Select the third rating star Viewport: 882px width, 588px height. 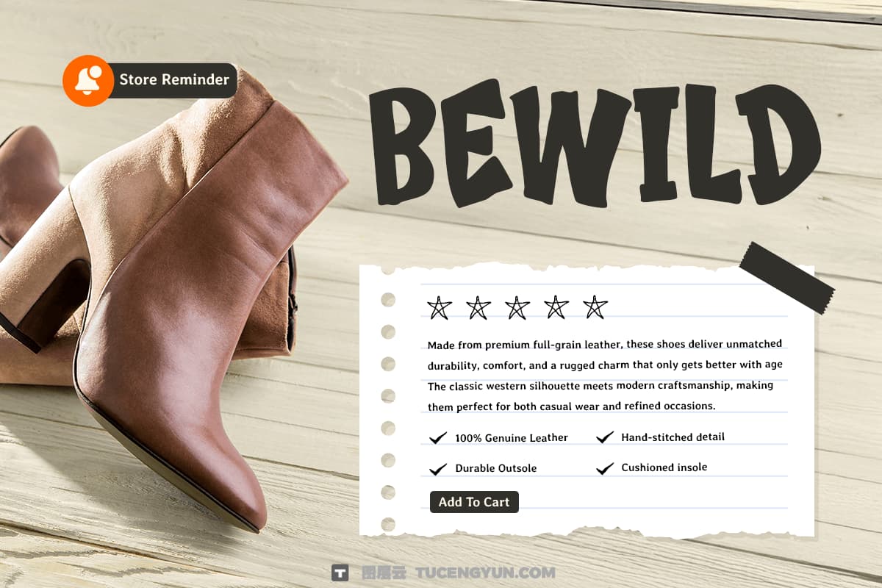517,307
